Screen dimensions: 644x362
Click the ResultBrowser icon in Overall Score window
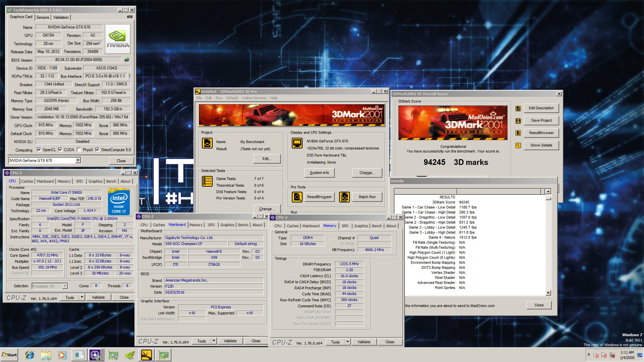[x=518, y=133]
